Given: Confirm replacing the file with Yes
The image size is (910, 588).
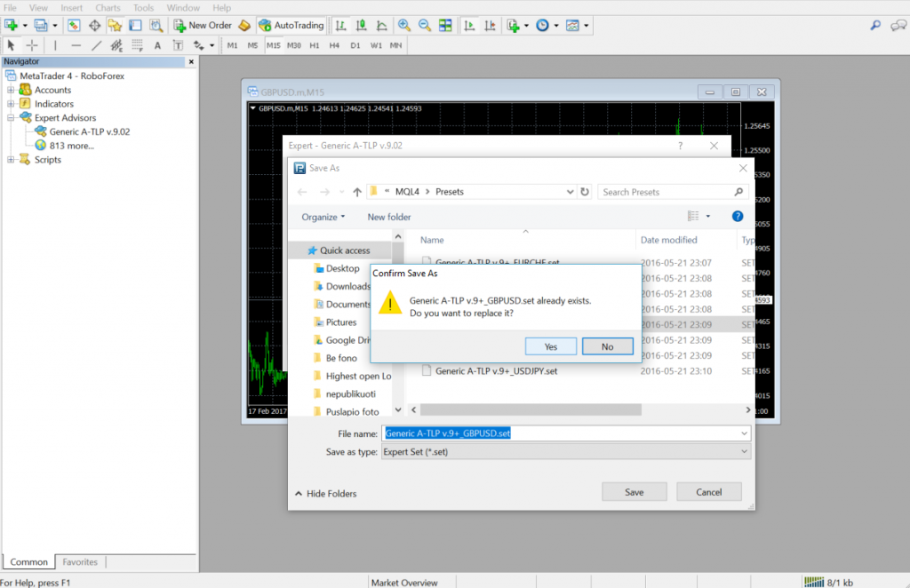Looking at the screenshot, I should click(551, 346).
